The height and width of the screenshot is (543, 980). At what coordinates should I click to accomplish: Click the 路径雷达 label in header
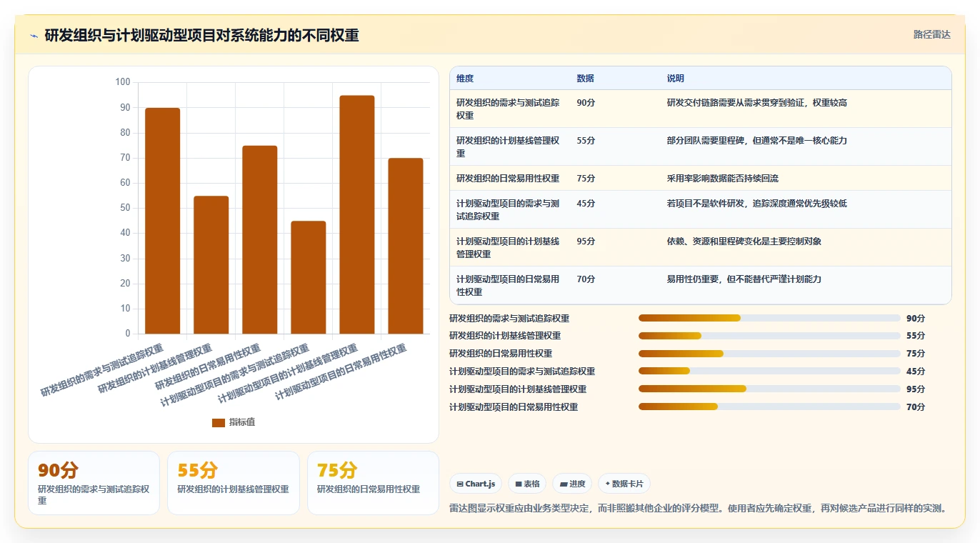(x=931, y=34)
